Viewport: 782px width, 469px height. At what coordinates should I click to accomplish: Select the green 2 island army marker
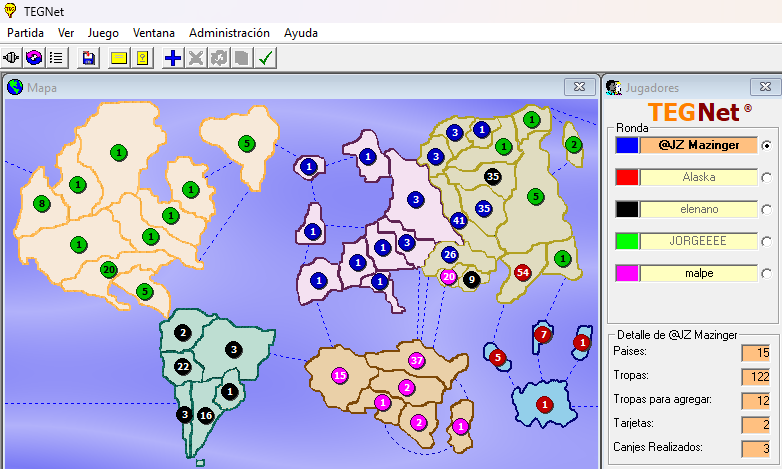(x=574, y=145)
